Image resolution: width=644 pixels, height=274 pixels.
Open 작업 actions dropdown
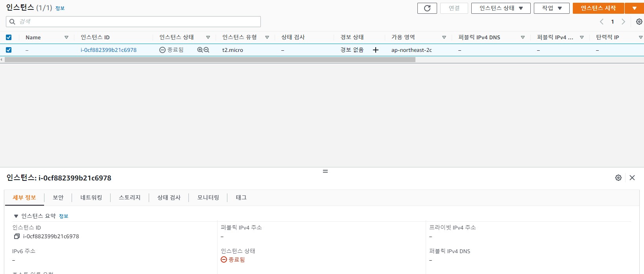(552, 8)
